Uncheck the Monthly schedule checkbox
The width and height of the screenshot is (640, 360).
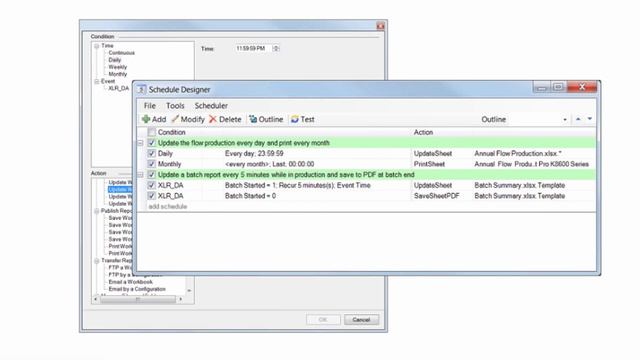(151, 164)
